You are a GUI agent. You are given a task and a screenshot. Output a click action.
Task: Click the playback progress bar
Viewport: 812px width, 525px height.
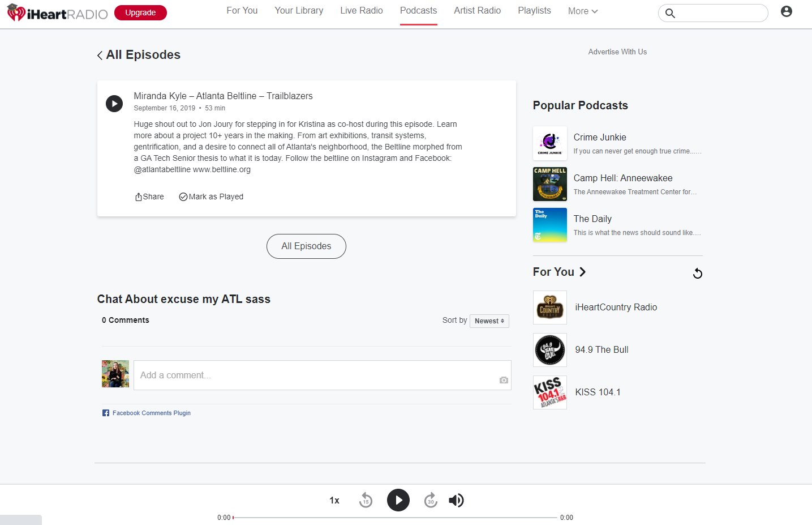click(x=395, y=517)
